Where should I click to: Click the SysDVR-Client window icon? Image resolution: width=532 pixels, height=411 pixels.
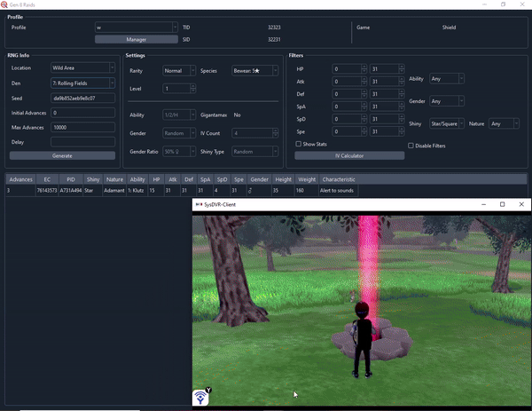point(199,204)
